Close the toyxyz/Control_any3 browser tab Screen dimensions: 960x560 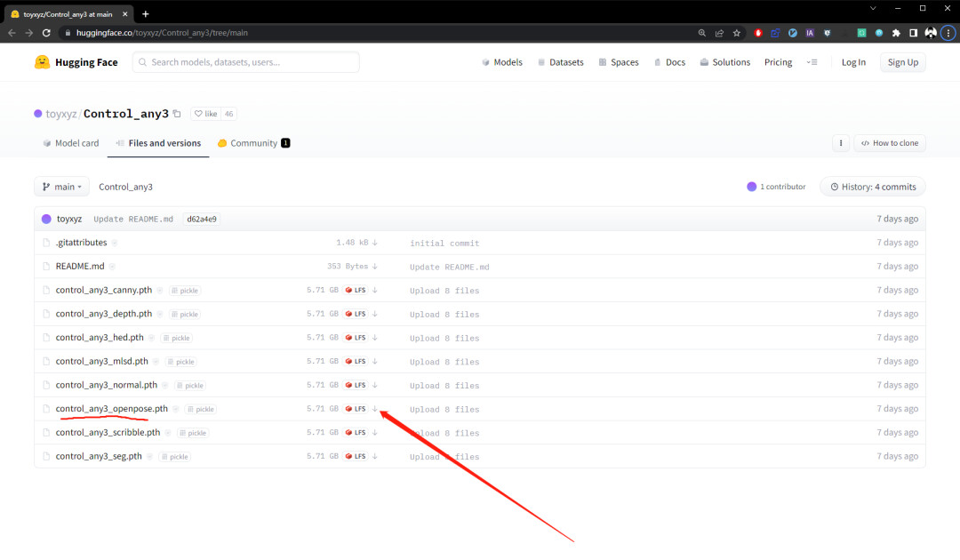point(125,13)
